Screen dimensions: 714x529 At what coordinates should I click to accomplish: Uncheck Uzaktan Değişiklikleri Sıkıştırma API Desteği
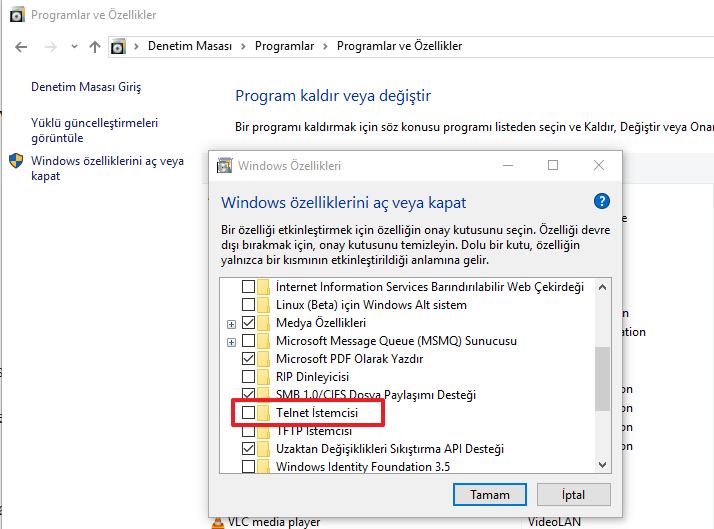[248, 448]
